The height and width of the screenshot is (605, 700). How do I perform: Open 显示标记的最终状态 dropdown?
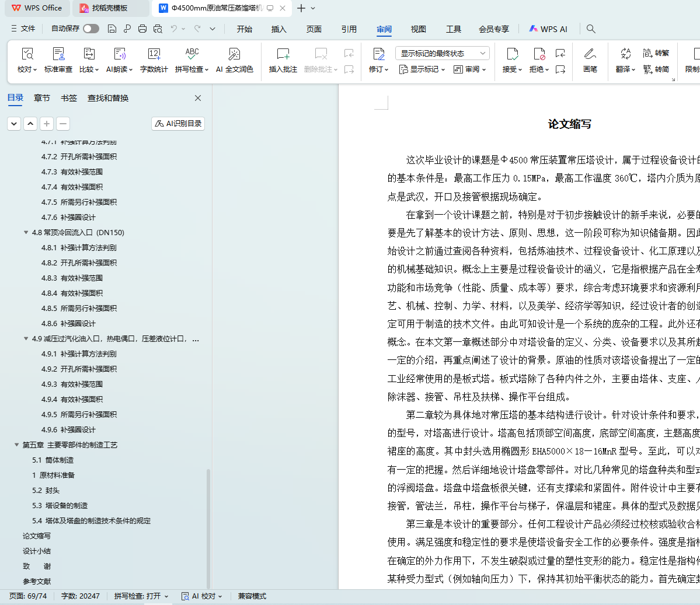(443, 53)
